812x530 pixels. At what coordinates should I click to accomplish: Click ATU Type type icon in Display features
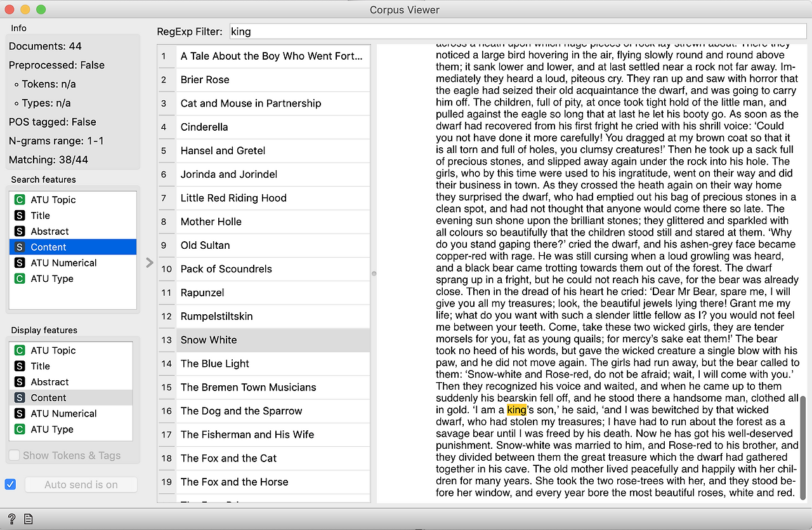coord(20,429)
